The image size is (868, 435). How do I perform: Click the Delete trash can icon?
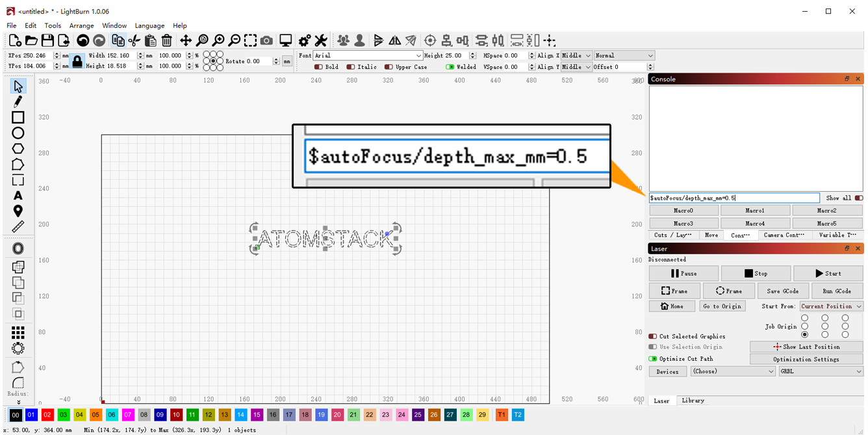click(167, 40)
